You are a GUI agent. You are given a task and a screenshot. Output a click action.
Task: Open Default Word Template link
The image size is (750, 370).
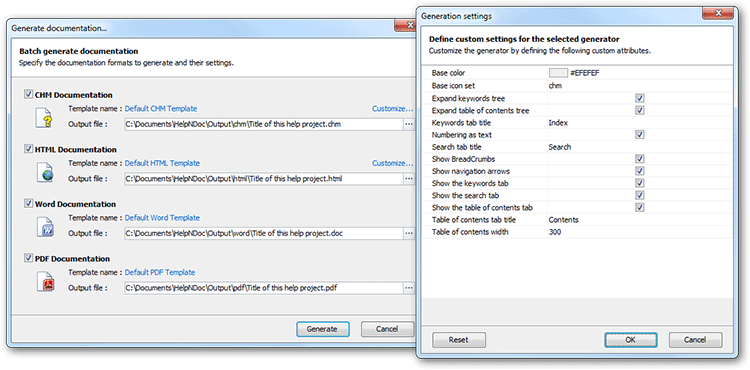(x=162, y=218)
